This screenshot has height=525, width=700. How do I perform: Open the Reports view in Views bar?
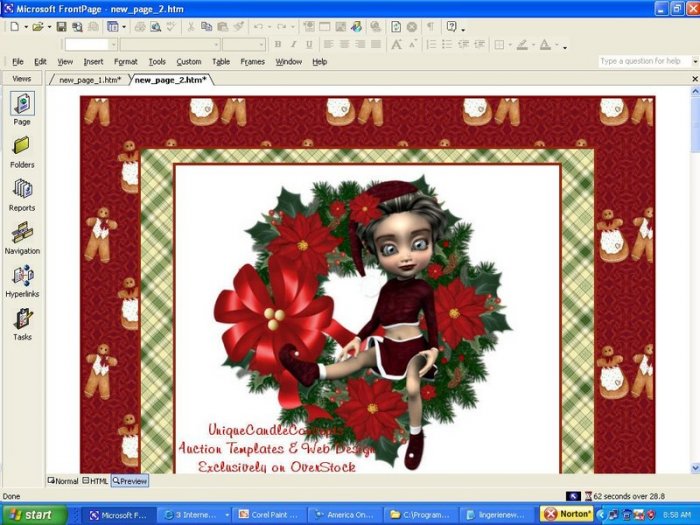tap(22, 195)
